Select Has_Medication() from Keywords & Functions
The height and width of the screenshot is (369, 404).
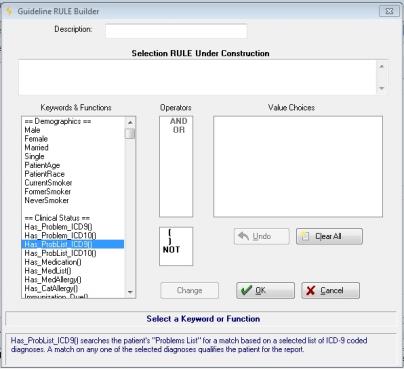point(53,262)
